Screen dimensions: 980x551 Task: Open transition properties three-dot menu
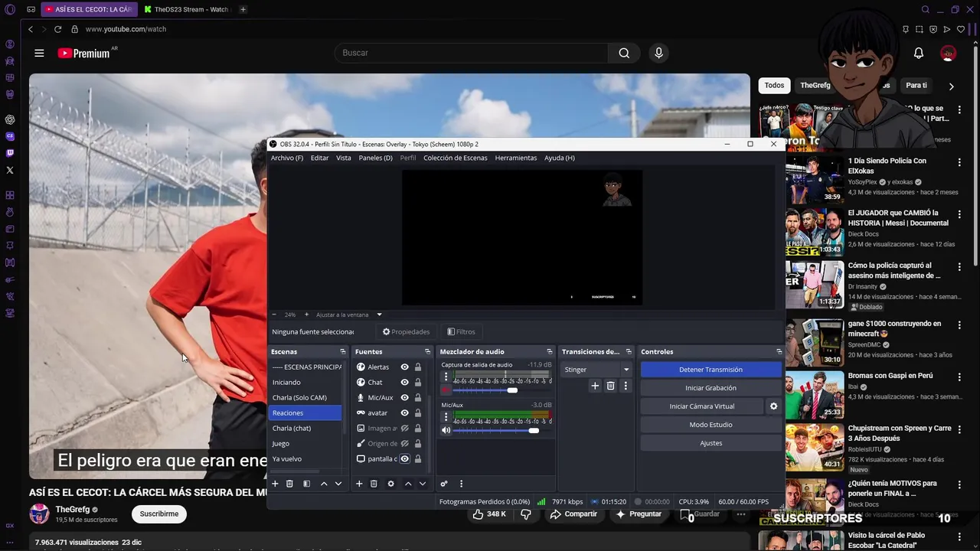click(626, 386)
